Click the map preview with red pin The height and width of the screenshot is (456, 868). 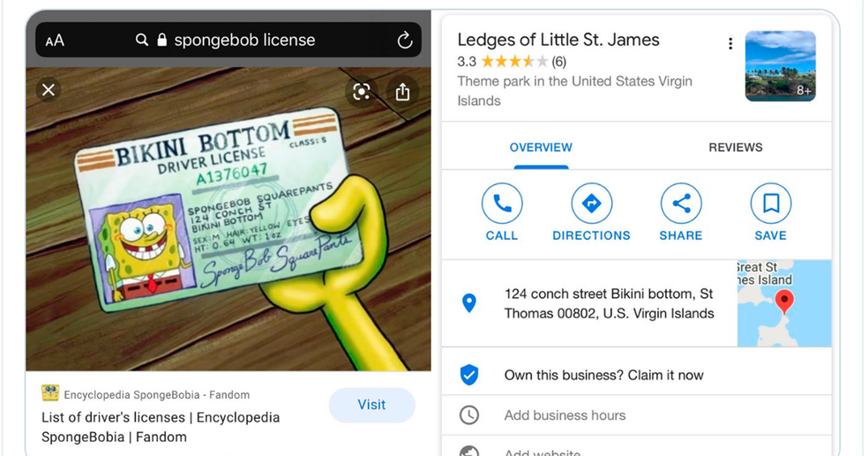coord(783,303)
